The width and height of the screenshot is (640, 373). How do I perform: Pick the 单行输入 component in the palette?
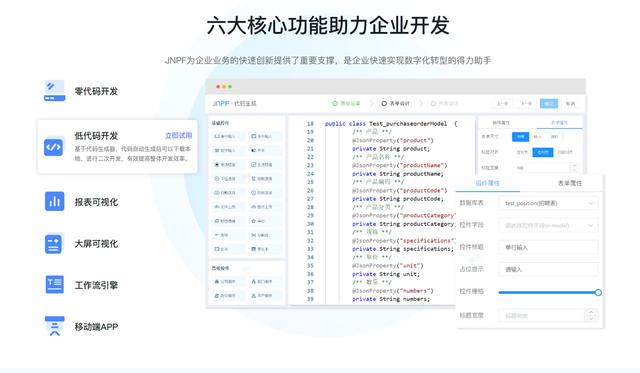coord(228,136)
